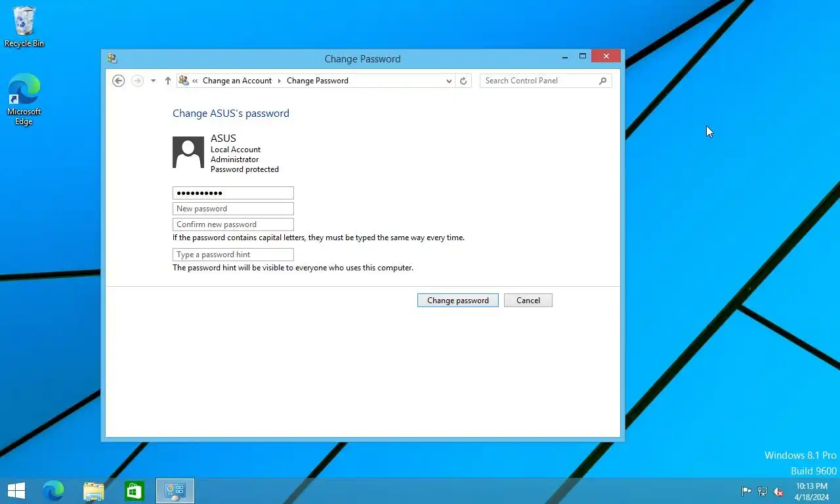Viewport: 840px width, 504px height.
Task: Open the Windows Store taskbar icon
Action: 135,491
